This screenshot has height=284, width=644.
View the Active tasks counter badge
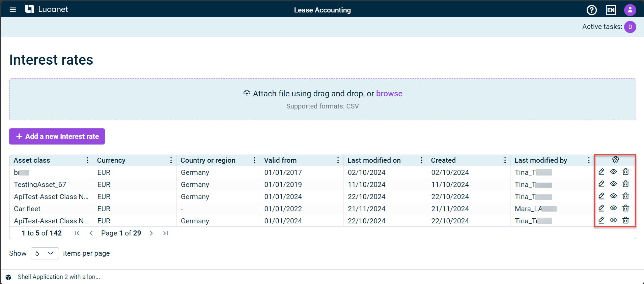pos(630,27)
